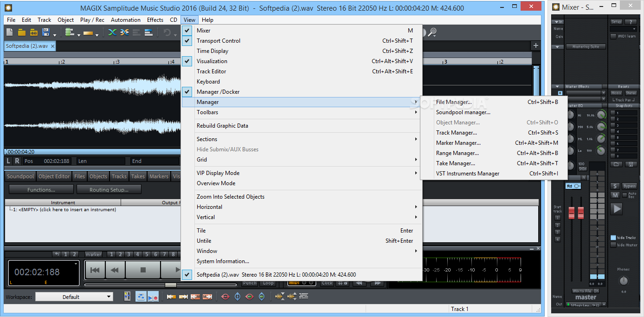Toggle the Auto Rec checkbox in mixer
The height and width of the screenshot is (317, 644).
(x=625, y=194)
